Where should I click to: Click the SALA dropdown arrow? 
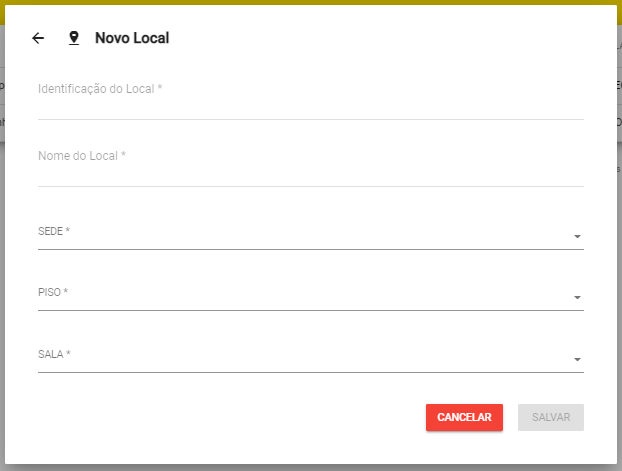[x=577, y=360]
